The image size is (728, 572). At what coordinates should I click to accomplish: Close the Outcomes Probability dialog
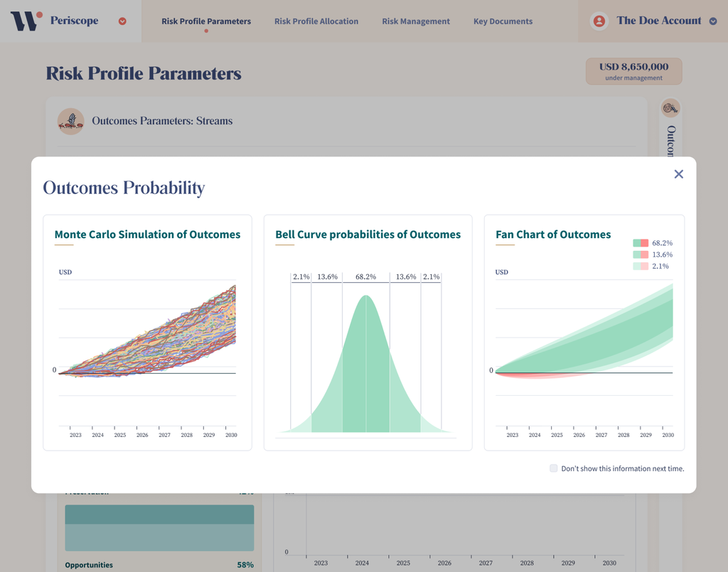(x=678, y=174)
